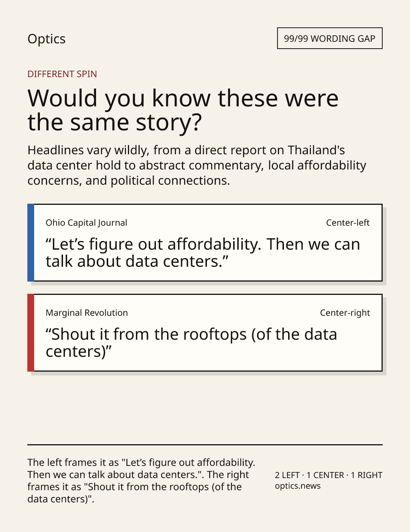Click the Optics logo text
The width and height of the screenshot is (410, 532).
click(46, 39)
